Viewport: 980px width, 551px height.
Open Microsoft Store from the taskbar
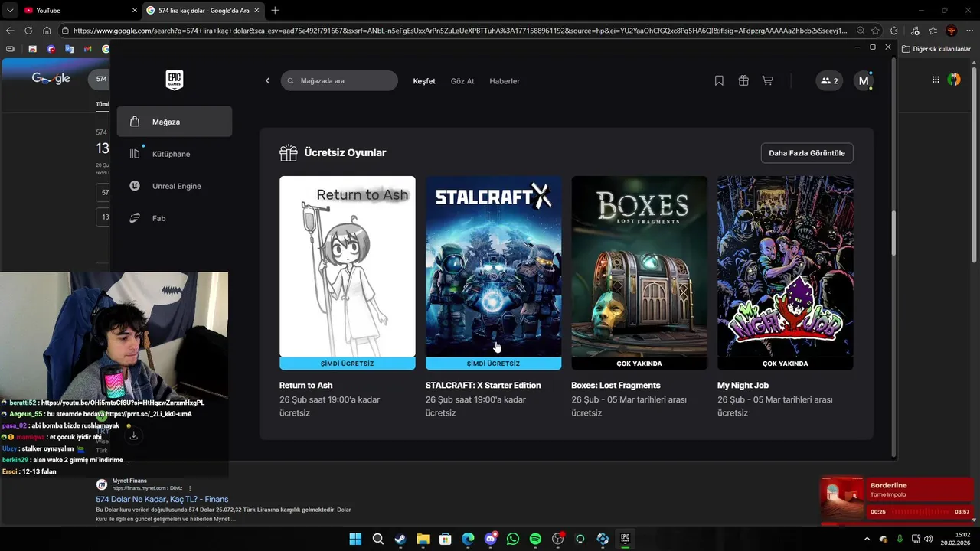pyautogui.click(x=445, y=539)
